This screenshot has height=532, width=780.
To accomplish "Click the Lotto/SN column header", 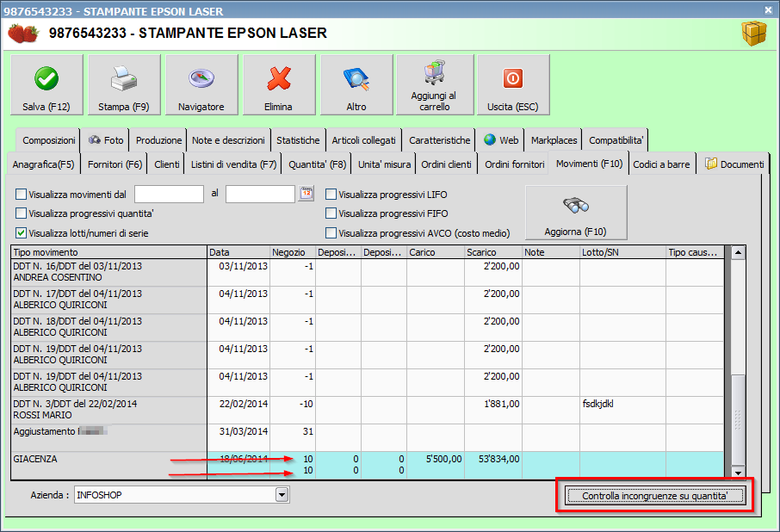I will click(622, 252).
